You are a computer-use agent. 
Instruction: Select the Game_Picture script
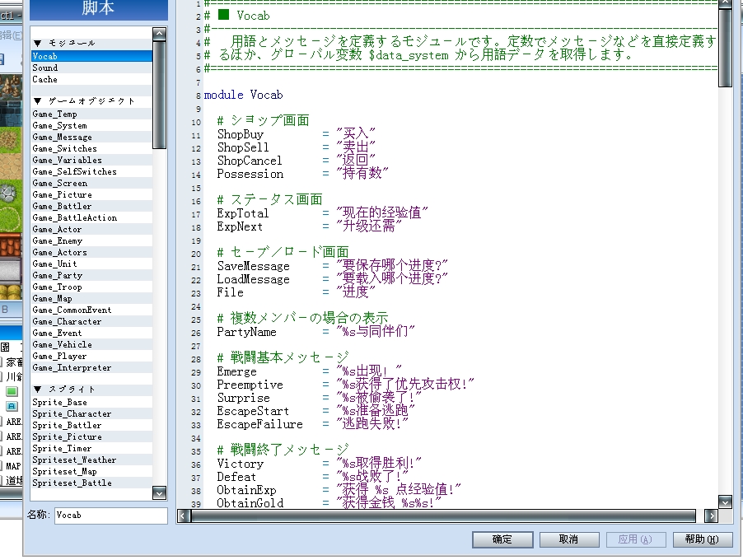tap(92, 194)
